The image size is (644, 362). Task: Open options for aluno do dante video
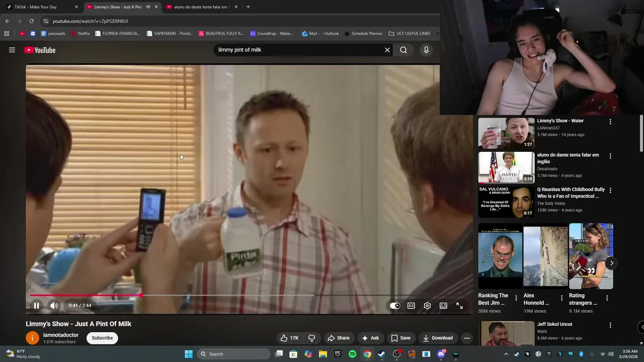(x=610, y=156)
